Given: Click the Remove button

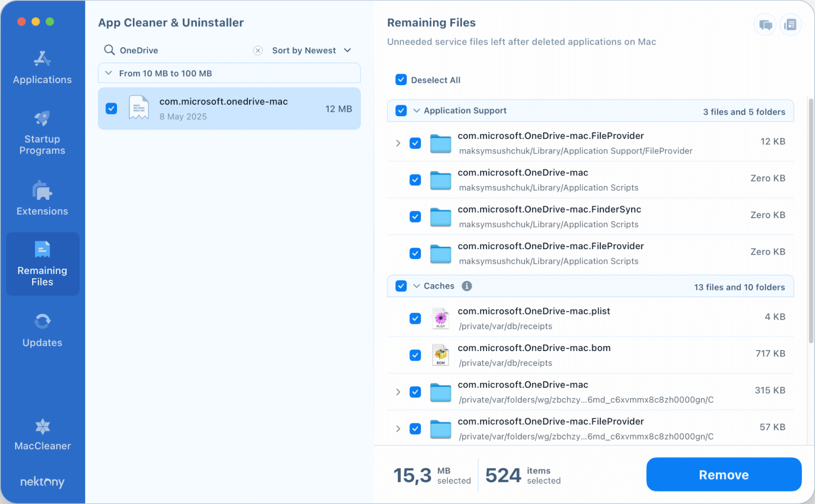Looking at the screenshot, I should click(x=724, y=474).
